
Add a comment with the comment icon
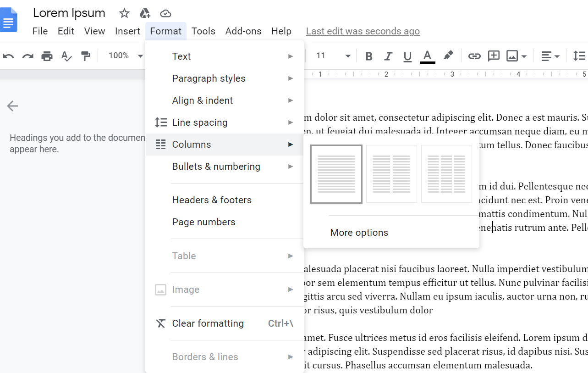[494, 56]
